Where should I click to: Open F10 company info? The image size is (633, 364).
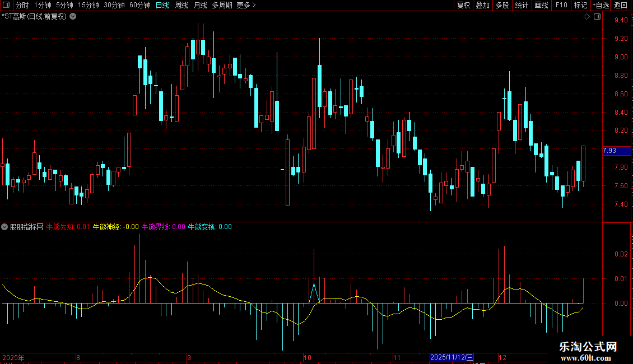(x=561, y=5)
